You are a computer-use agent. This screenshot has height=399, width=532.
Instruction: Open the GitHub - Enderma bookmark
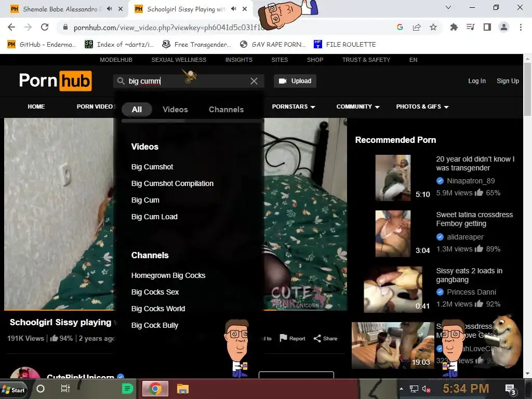(x=42, y=45)
